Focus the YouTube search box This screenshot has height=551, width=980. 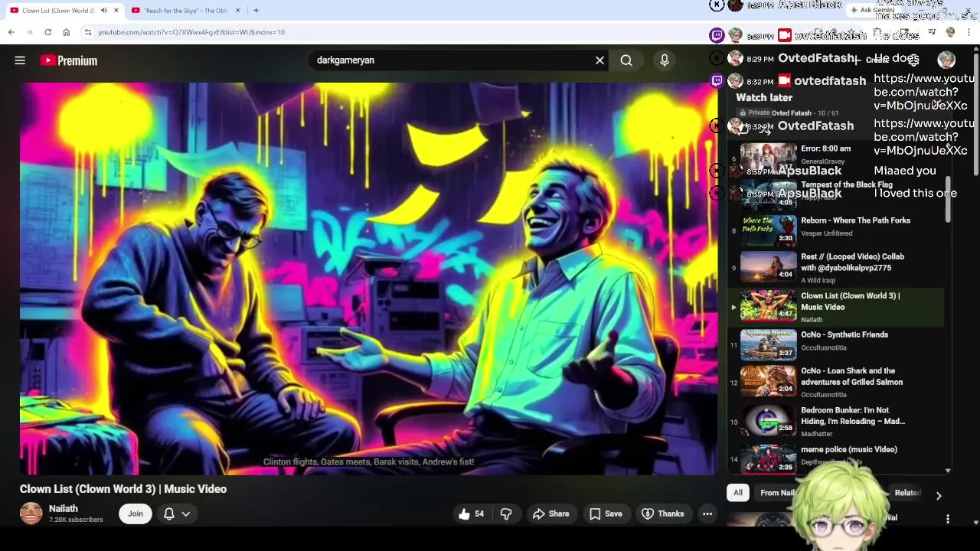(452, 60)
